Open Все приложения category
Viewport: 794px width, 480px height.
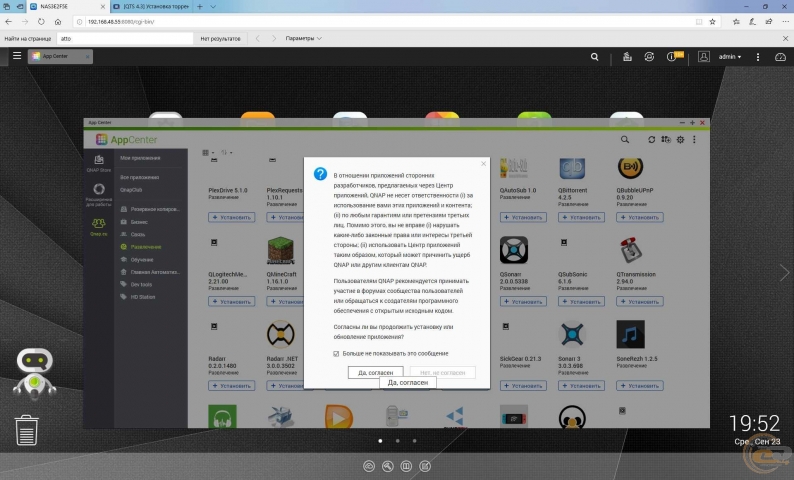click(140, 177)
